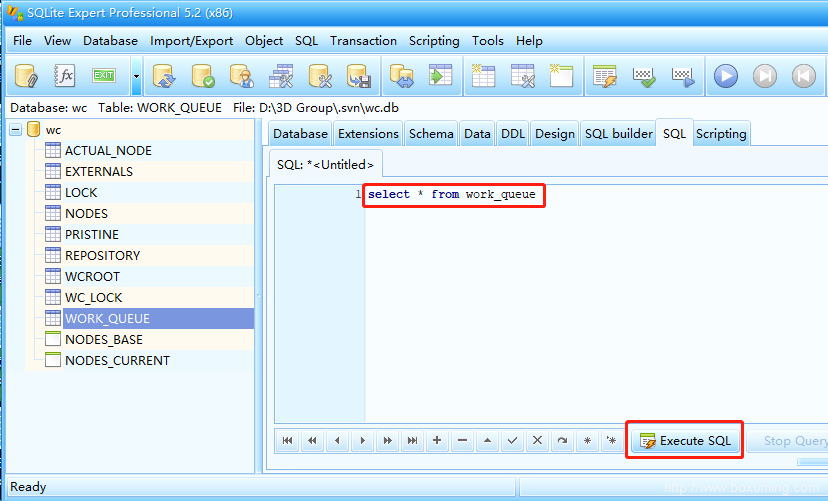This screenshot has height=501, width=828.
Task: Switch to the SQL builder tab
Action: 618,134
